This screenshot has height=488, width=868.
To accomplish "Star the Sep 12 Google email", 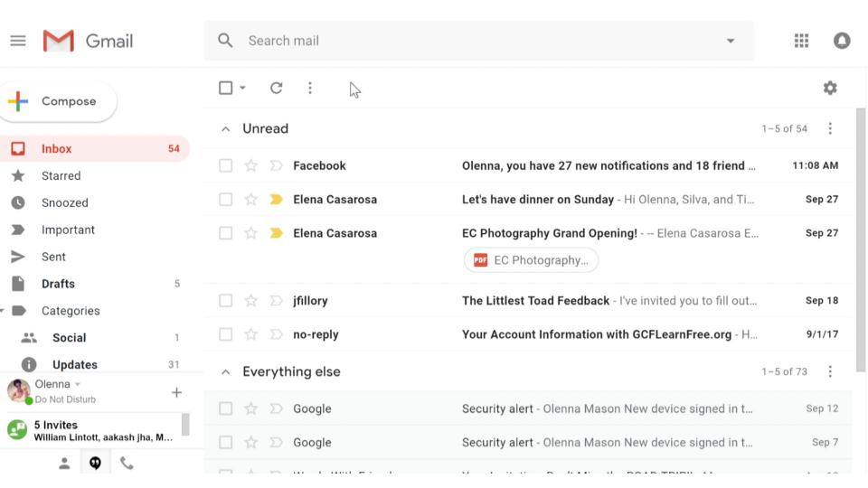I will pos(250,408).
